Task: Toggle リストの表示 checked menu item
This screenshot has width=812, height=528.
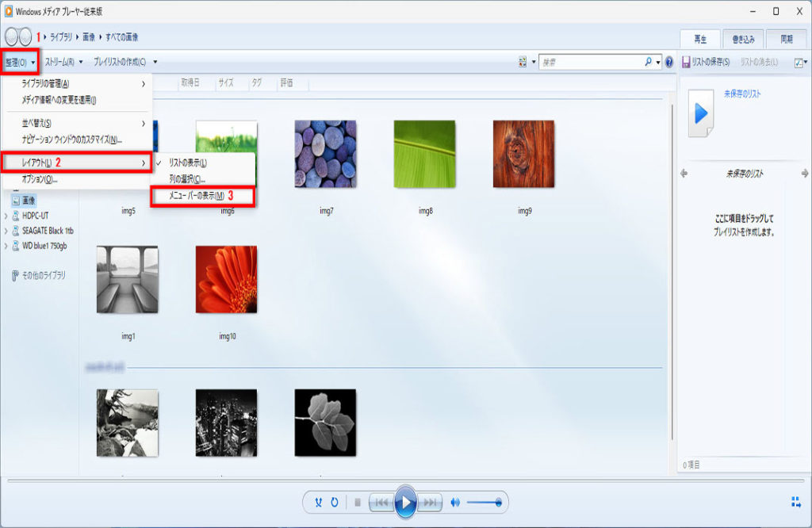Action: 188,163
